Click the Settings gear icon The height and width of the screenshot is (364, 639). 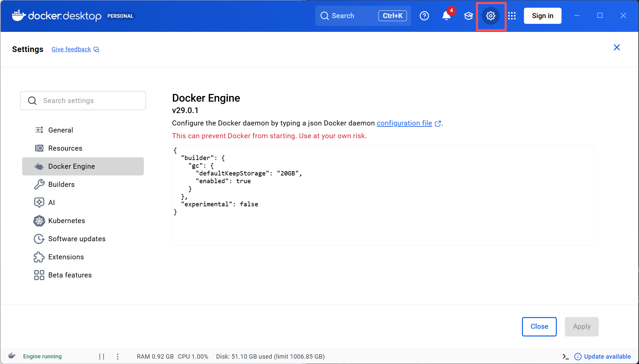[x=491, y=16]
